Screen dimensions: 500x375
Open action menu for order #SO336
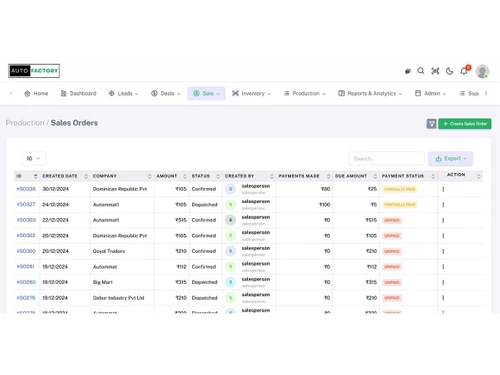coord(443,189)
